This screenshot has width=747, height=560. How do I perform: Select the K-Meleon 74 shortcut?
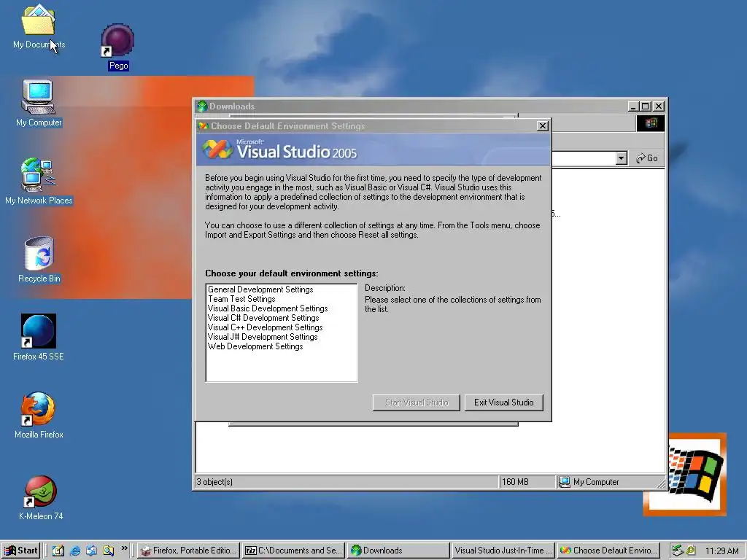pyautogui.click(x=41, y=497)
